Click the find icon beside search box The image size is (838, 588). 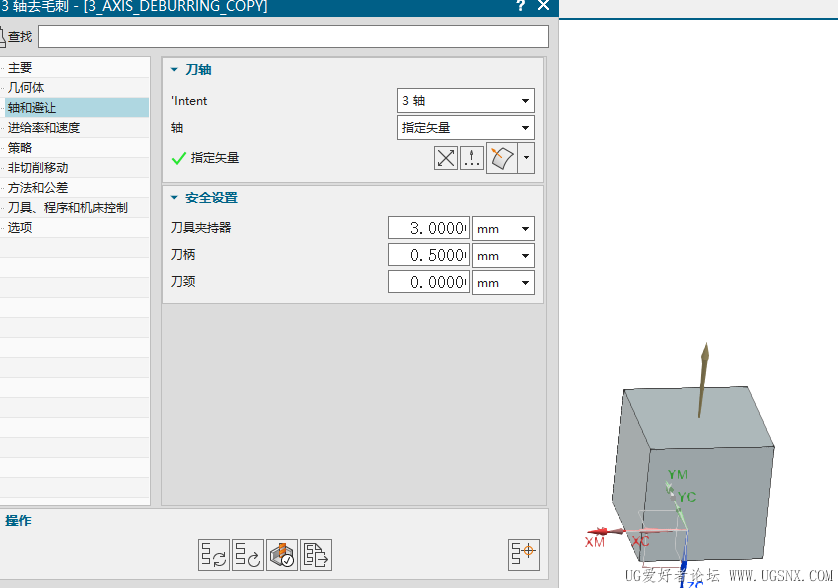click(2, 37)
